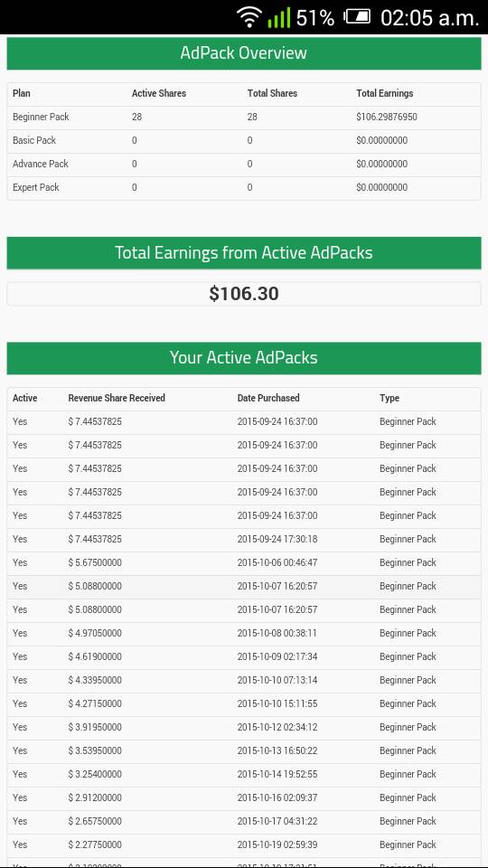Select the Beginner Pack plan row
This screenshot has height=868, width=488.
[x=244, y=118]
